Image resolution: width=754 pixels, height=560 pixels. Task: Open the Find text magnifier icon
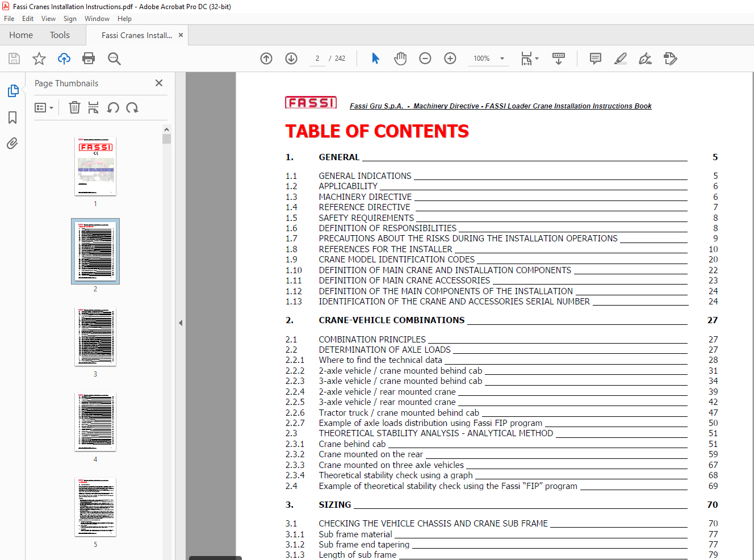(x=114, y=58)
